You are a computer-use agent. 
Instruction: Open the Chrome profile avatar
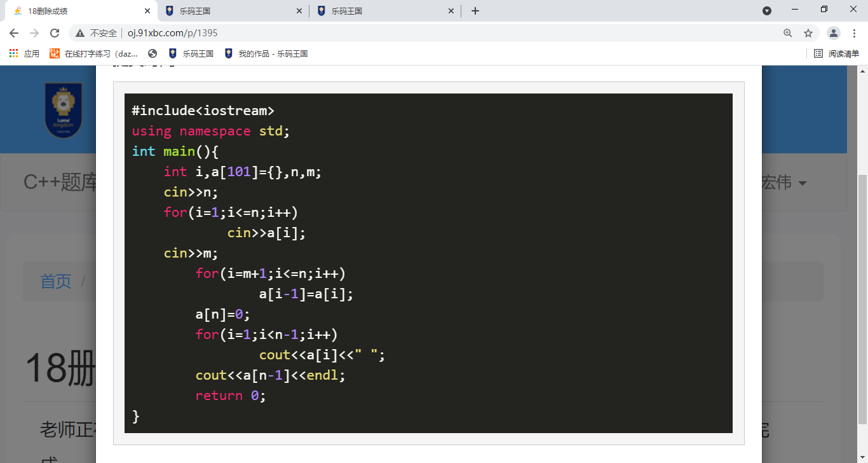(834, 33)
